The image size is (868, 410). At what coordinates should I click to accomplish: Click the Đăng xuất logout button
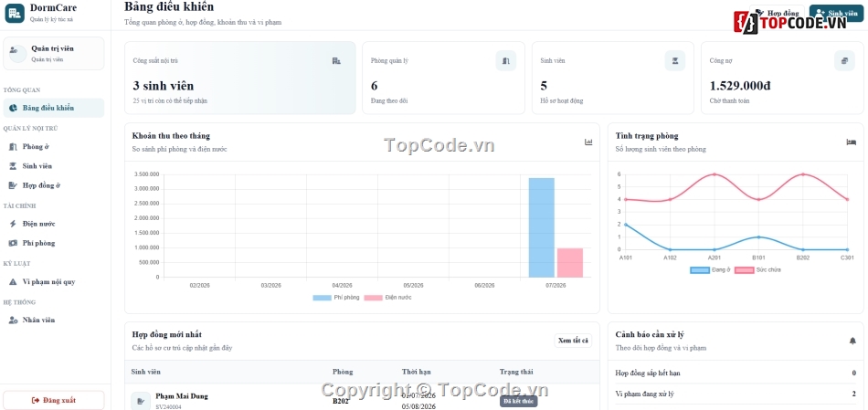point(54,400)
